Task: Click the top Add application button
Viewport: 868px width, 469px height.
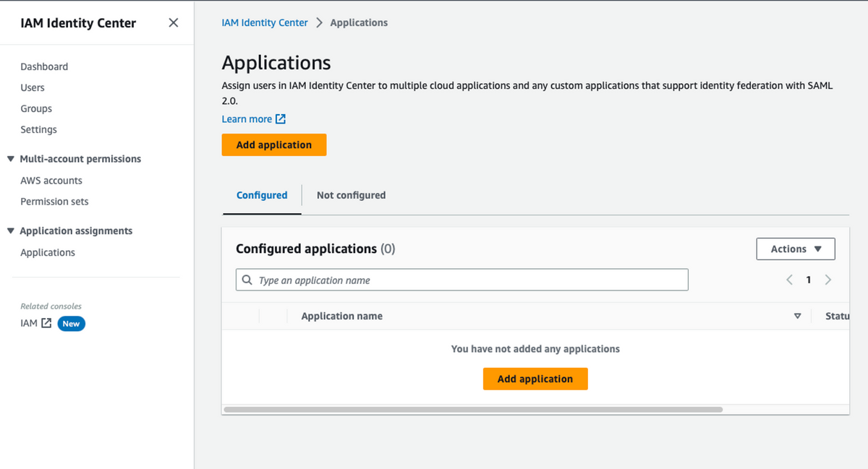Action: click(x=274, y=145)
